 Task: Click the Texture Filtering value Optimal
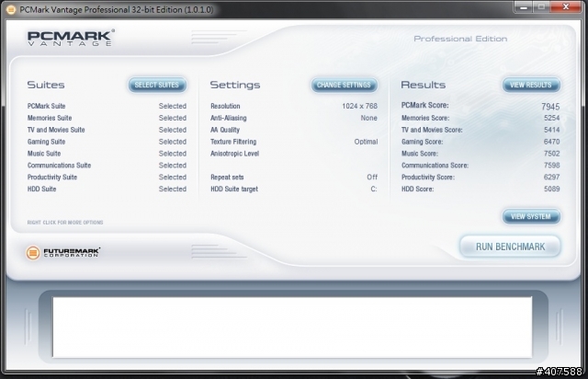pyautogui.click(x=366, y=142)
